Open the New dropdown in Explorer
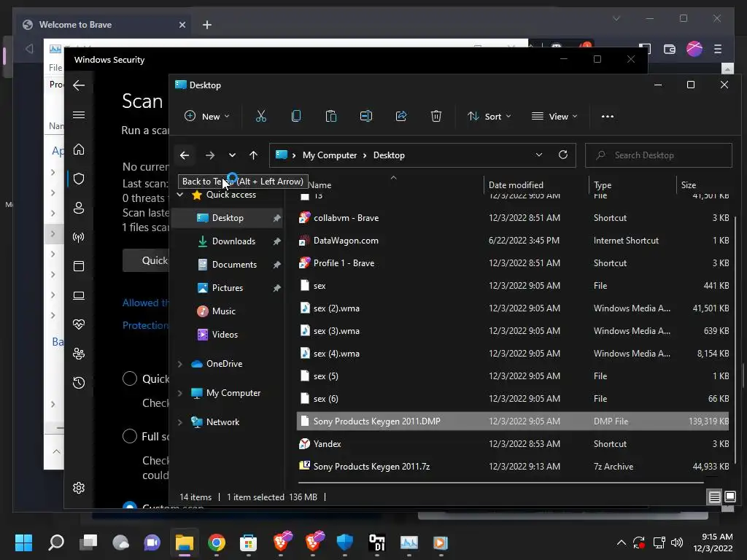The image size is (747, 560). [206, 116]
